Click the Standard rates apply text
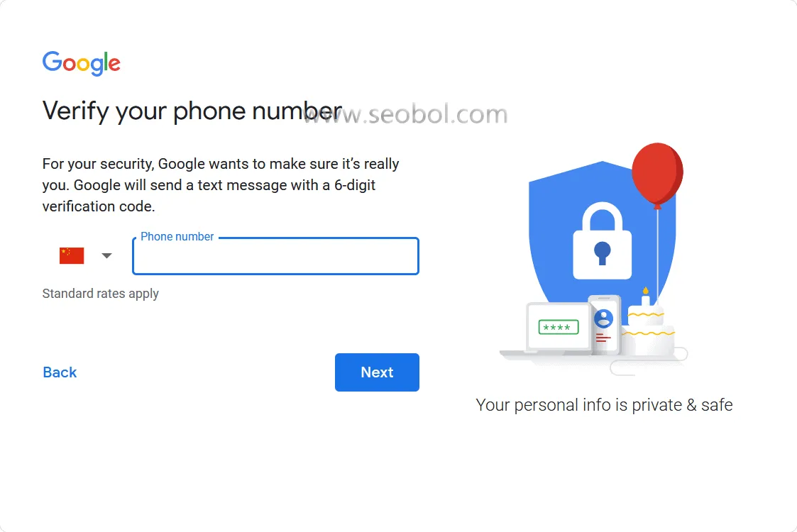Screen dimensions: 797x532 [101, 294]
